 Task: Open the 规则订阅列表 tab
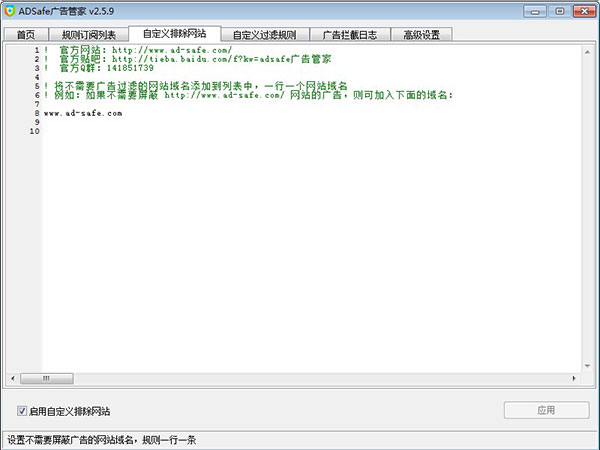tap(88, 35)
